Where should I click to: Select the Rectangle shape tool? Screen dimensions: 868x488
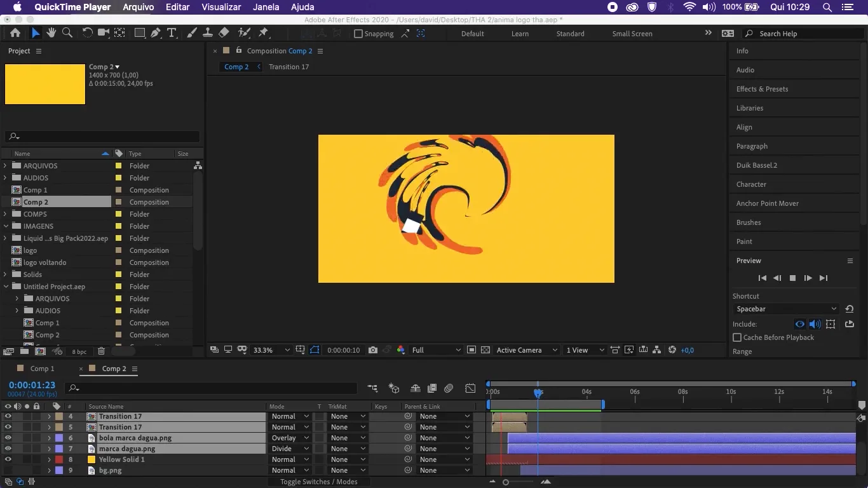click(139, 33)
